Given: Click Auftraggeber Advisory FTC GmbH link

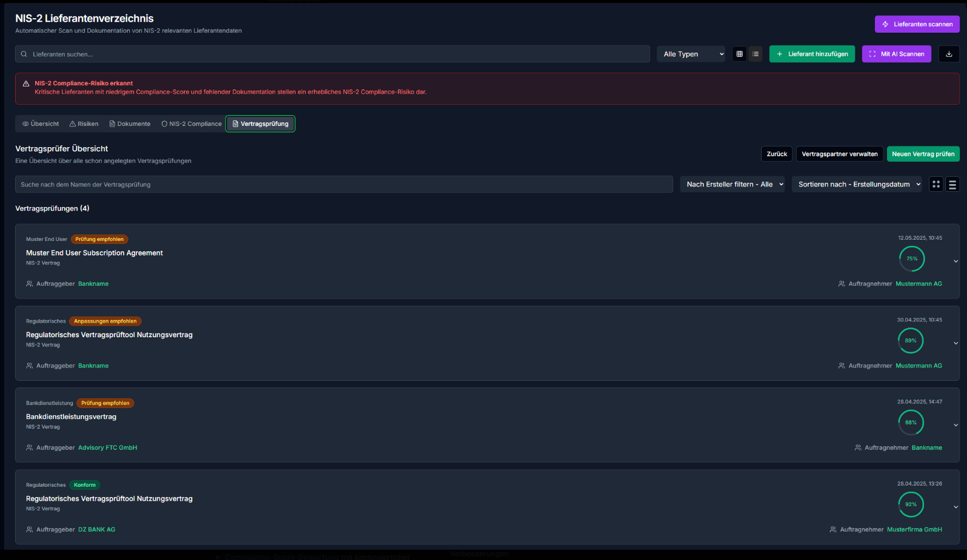Looking at the screenshot, I should (x=108, y=447).
